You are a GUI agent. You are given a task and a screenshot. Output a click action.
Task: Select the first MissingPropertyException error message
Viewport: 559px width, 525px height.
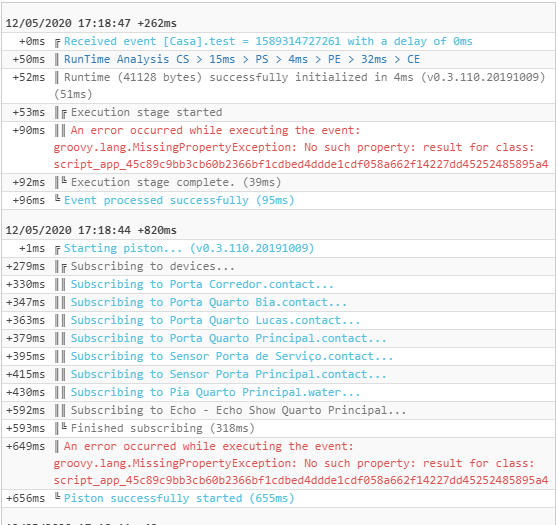[x=301, y=147]
